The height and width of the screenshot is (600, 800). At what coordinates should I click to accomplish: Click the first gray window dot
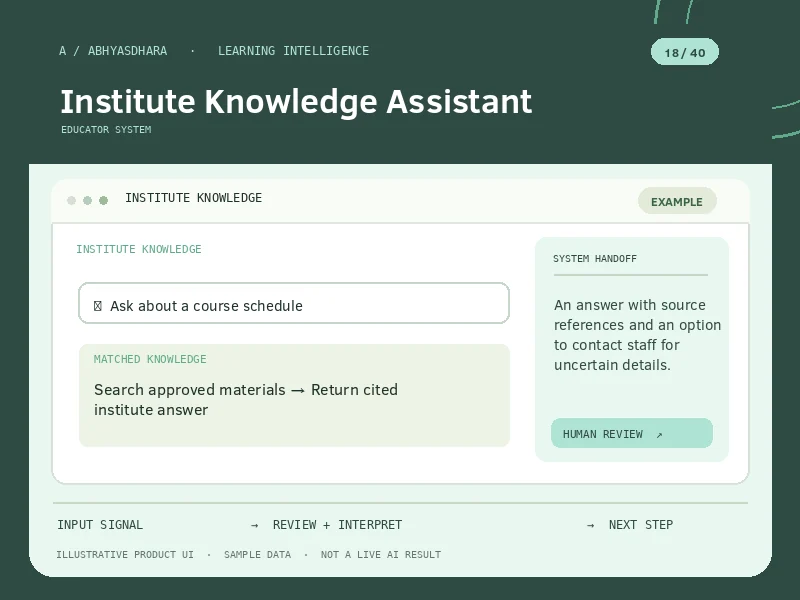(71, 200)
